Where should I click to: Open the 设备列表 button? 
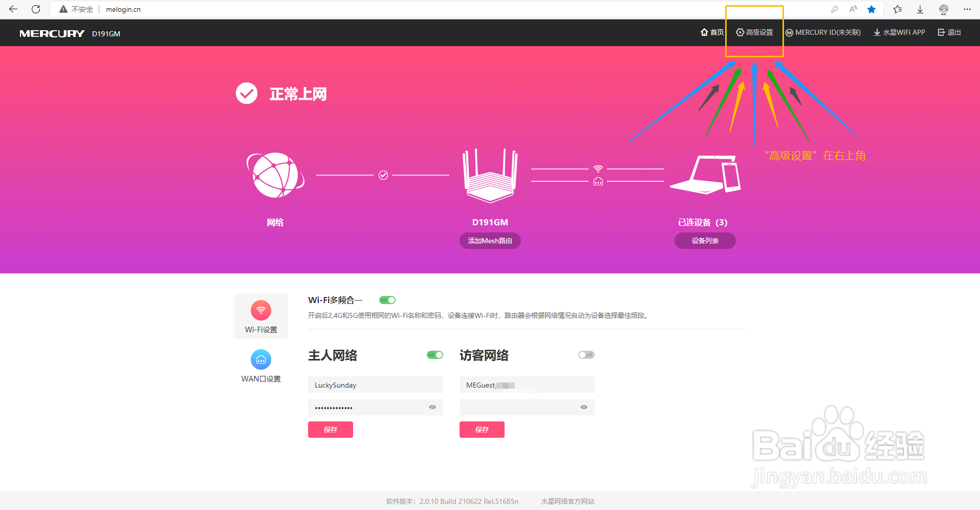705,241
